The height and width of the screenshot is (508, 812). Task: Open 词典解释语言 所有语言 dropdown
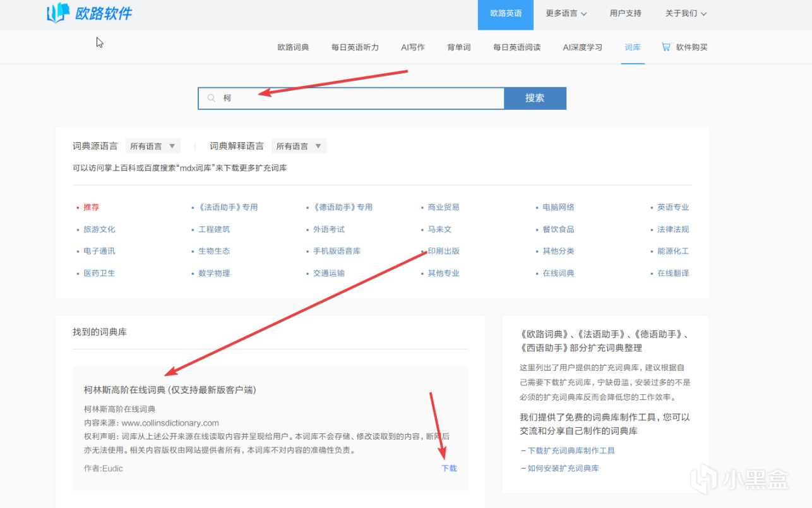(x=299, y=146)
